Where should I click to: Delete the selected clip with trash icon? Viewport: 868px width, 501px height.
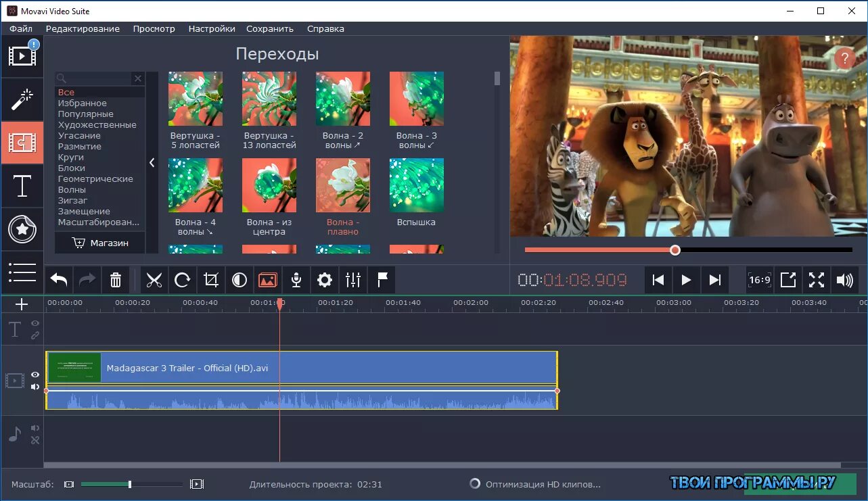[x=116, y=279]
